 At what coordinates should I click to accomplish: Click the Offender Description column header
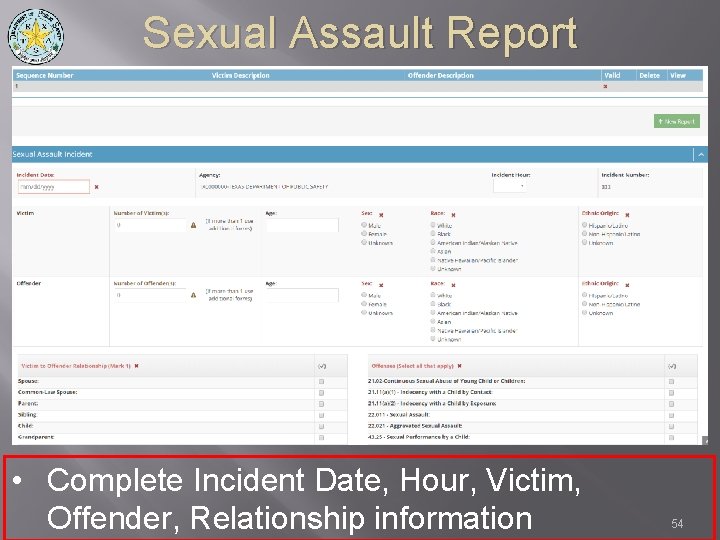point(440,75)
